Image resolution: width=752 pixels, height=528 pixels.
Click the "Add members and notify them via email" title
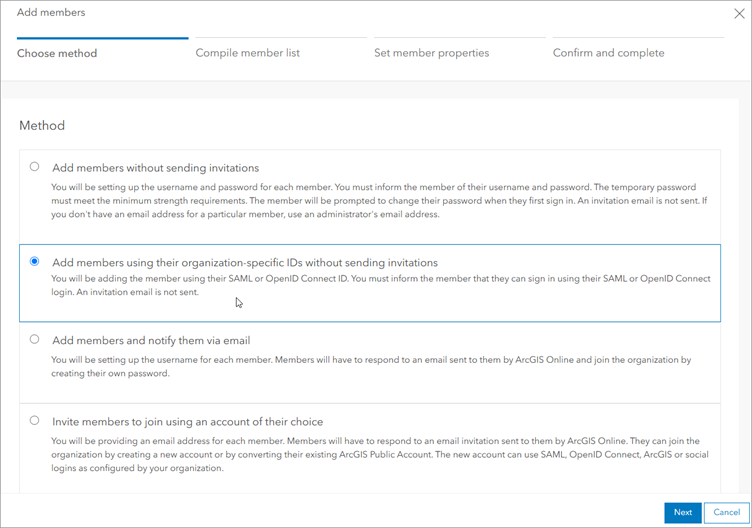(x=151, y=341)
